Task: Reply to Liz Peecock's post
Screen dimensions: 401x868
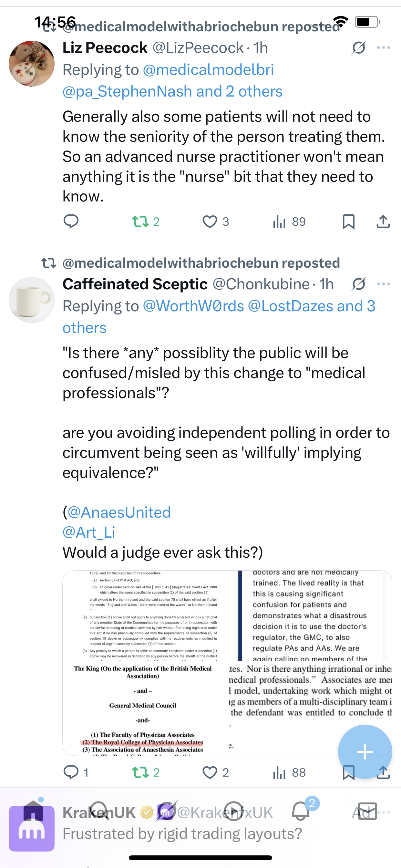Action: [x=71, y=222]
